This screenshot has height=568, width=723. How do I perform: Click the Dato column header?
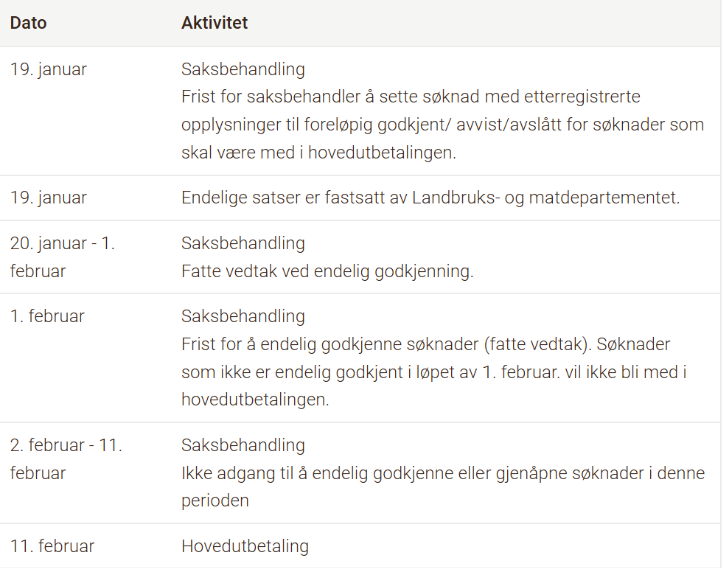coord(29,22)
